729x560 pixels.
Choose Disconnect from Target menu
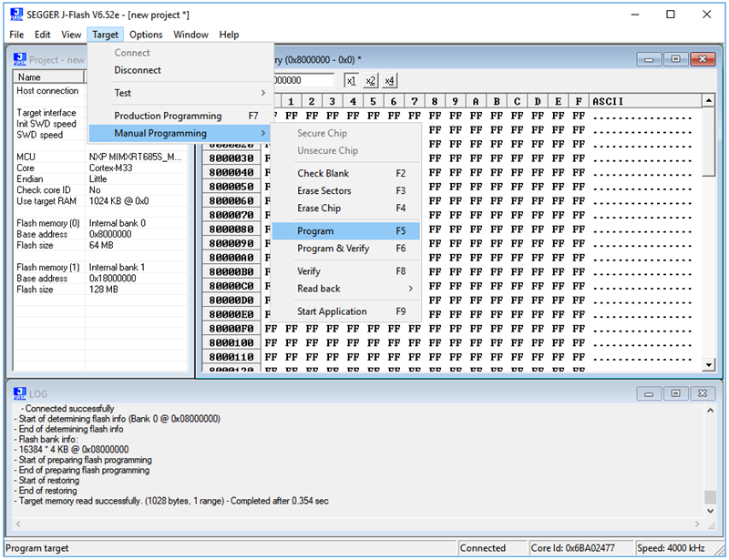[180, 70]
